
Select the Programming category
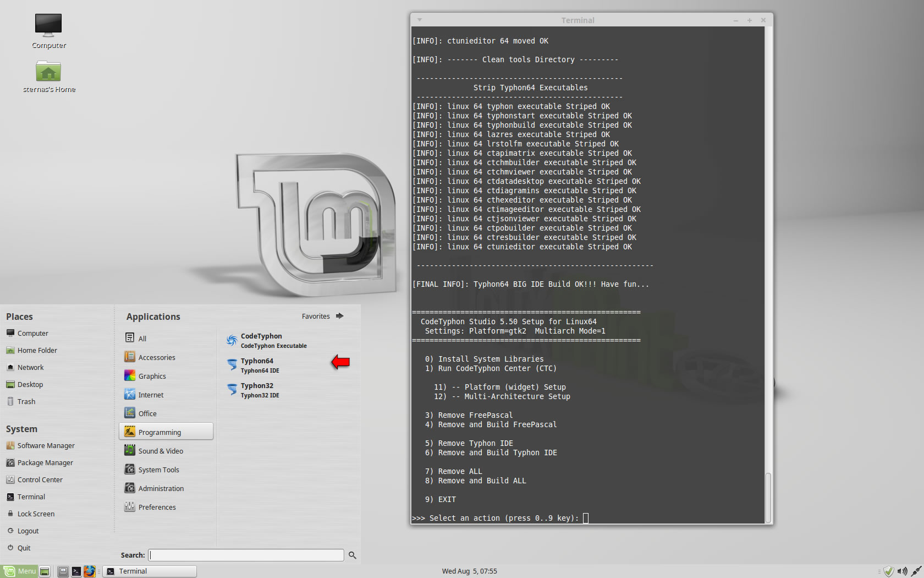coord(166,432)
